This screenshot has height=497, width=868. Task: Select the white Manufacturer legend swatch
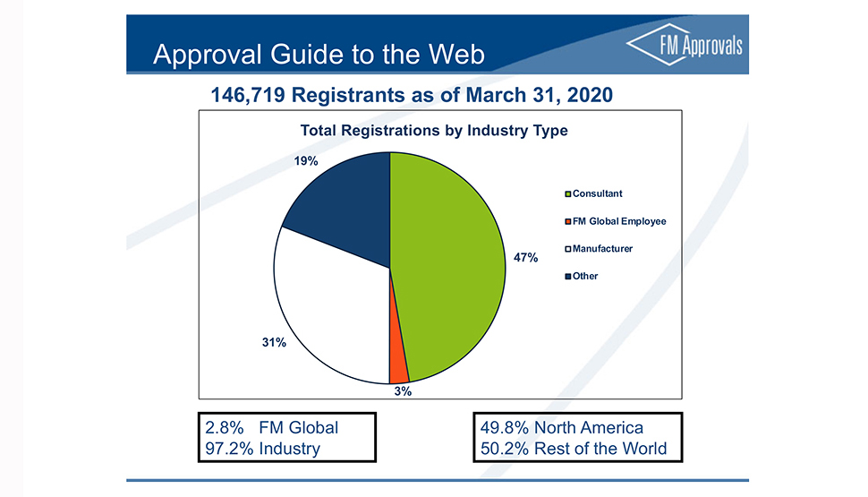pos(567,249)
